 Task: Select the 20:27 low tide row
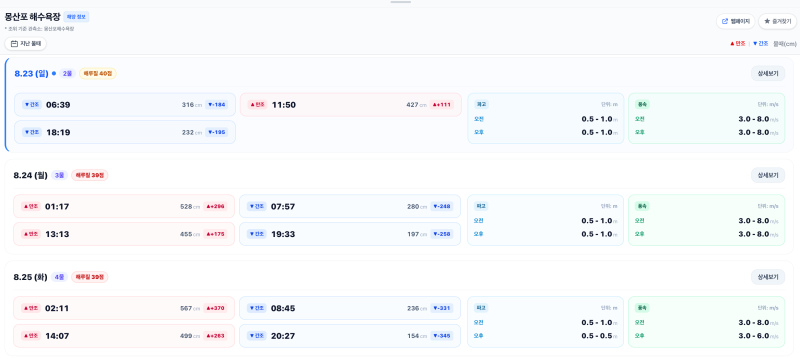[x=350, y=336]
